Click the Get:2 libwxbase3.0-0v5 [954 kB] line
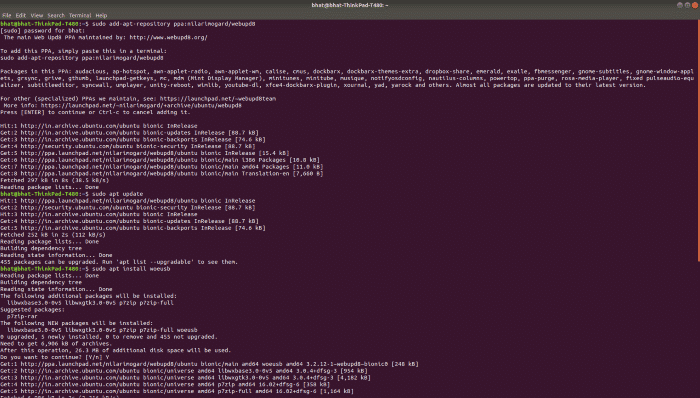 pos(184,371)
